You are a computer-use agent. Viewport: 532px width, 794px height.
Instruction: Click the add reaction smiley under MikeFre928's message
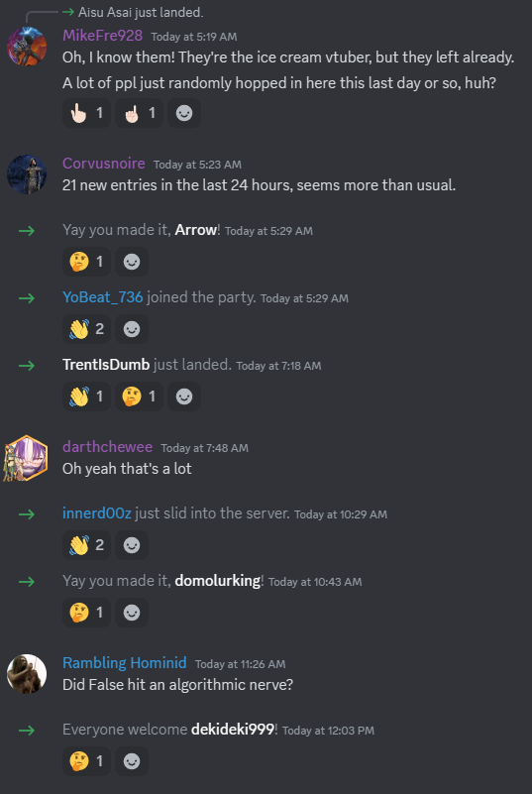coord(183,113)
